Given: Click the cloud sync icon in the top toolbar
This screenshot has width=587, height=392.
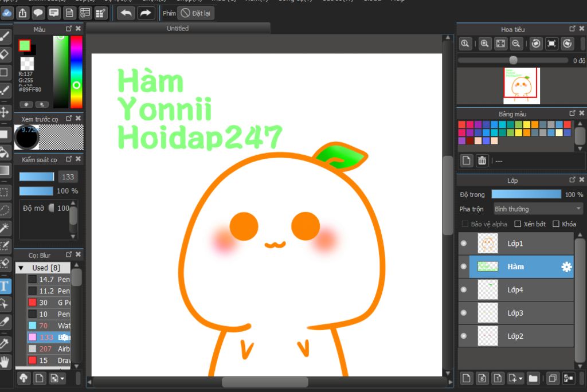Looking at the screenshot, I should coord(7,13).
